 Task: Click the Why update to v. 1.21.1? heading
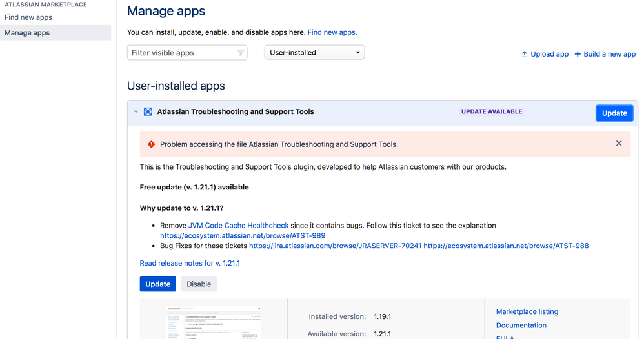click(181, 208)
